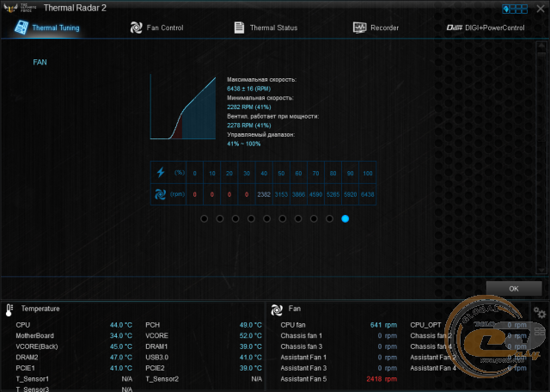
Task: Click the thermometer icon of the Temperature panel
Action: (x=9, y=309)
